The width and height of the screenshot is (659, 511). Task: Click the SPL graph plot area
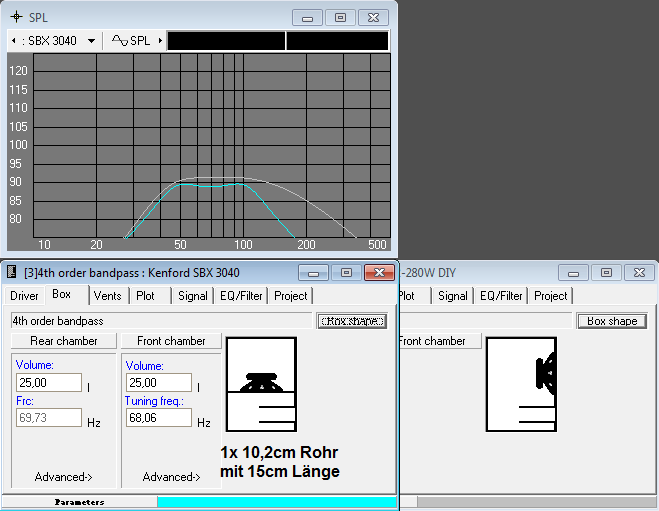coord(212,145)
